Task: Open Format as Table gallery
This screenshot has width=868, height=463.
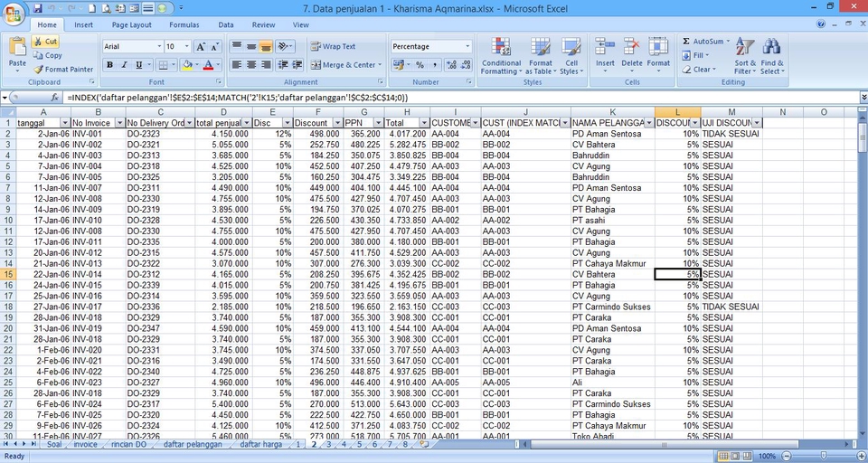Action: point(541,56)
